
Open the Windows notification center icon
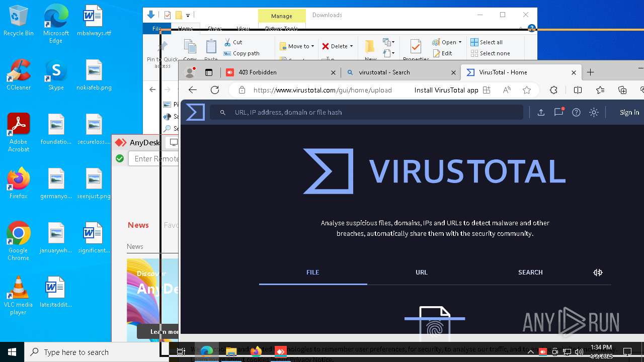tap(627, 352)
